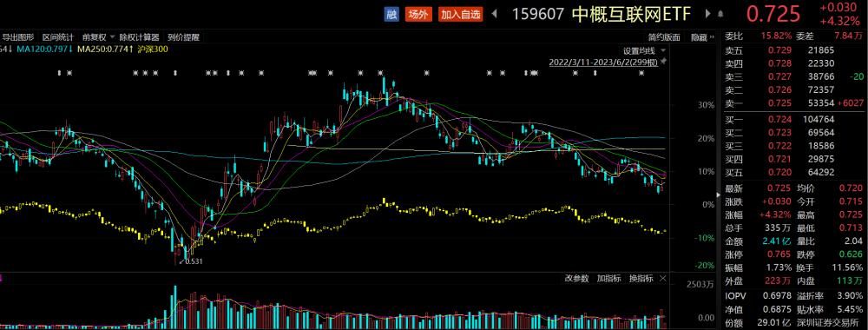Image resolution: width=868 pixels, height=330 pixels.
Task: Click the 委比 value 15.82%
Action: tap(777, 36)
